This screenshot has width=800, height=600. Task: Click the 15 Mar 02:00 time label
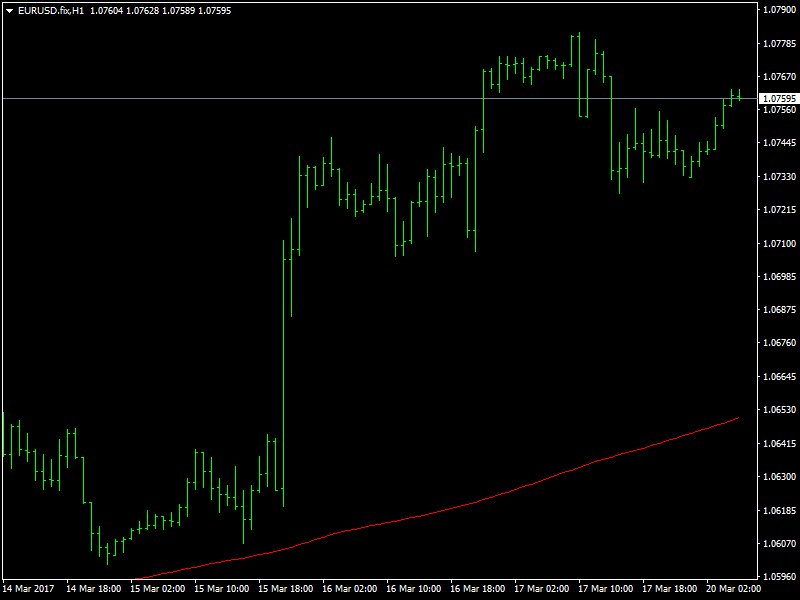pos(158,589)
